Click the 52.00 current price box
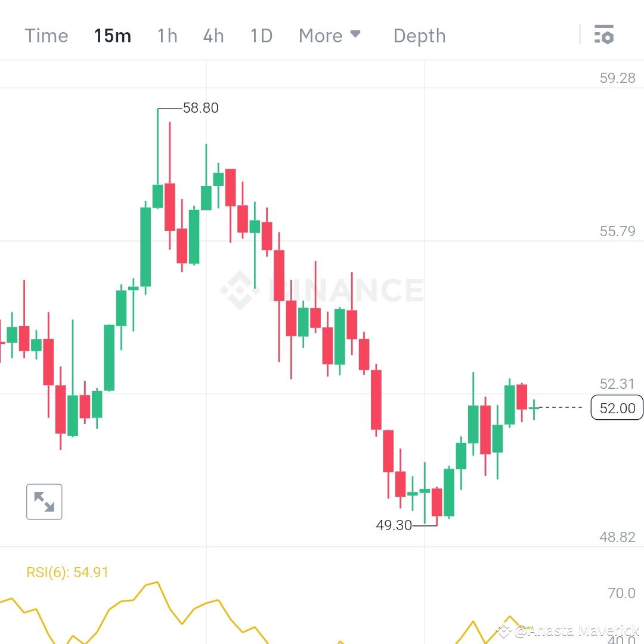Screen dimensions: 644x644 pos(617,408)
